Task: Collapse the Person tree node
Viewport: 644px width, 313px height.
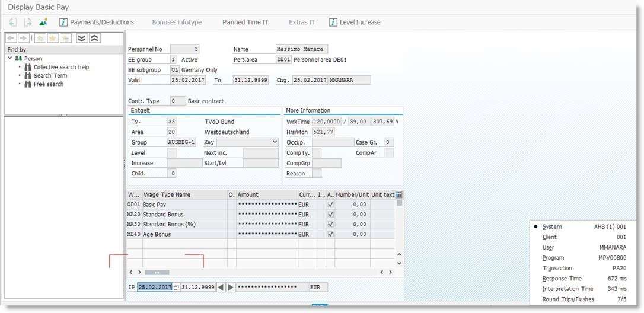Action: (x=10, y=59)
